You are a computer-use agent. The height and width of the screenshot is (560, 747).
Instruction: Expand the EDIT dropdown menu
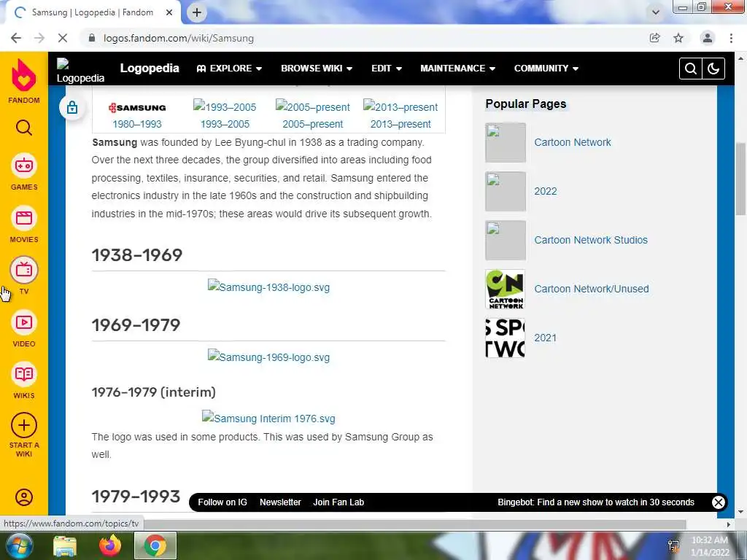(387, 69)
